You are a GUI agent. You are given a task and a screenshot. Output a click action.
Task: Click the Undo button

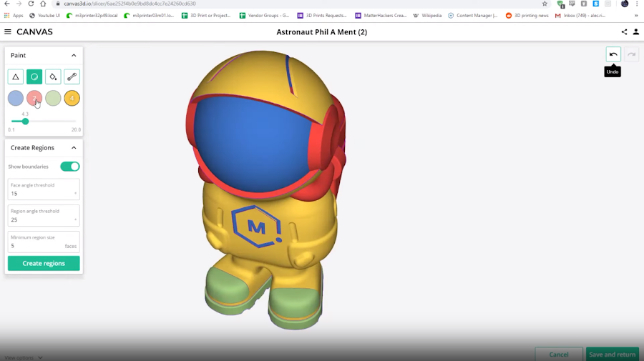tap(613, 54)
